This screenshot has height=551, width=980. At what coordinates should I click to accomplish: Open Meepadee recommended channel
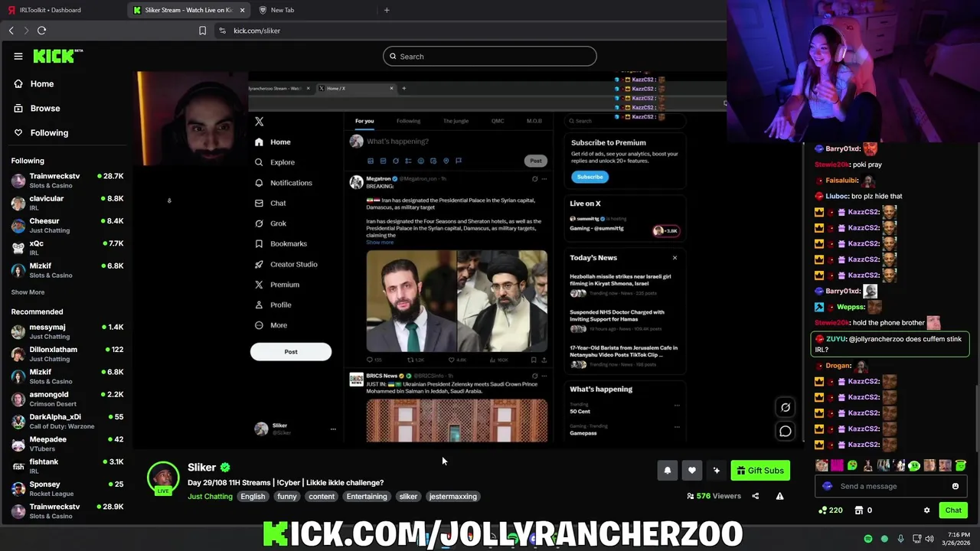(x=67, y=443)
